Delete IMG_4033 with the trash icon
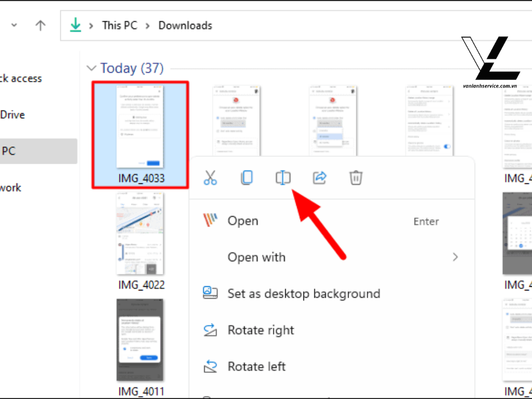The width and height of the screenshot is (532, 399). point(356,177)
